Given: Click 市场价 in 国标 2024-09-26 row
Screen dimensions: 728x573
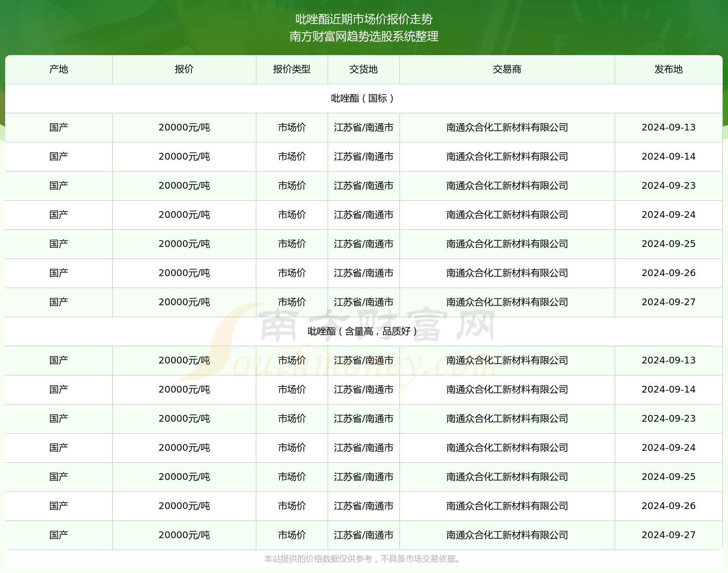Looking at the screenshot, I should coord(292,273).
